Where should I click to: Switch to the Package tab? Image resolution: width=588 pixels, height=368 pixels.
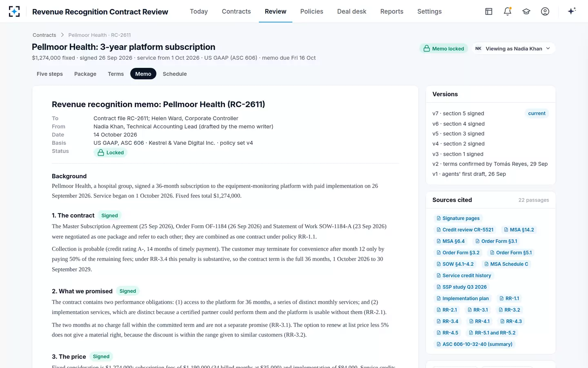(x=85, y=74)
